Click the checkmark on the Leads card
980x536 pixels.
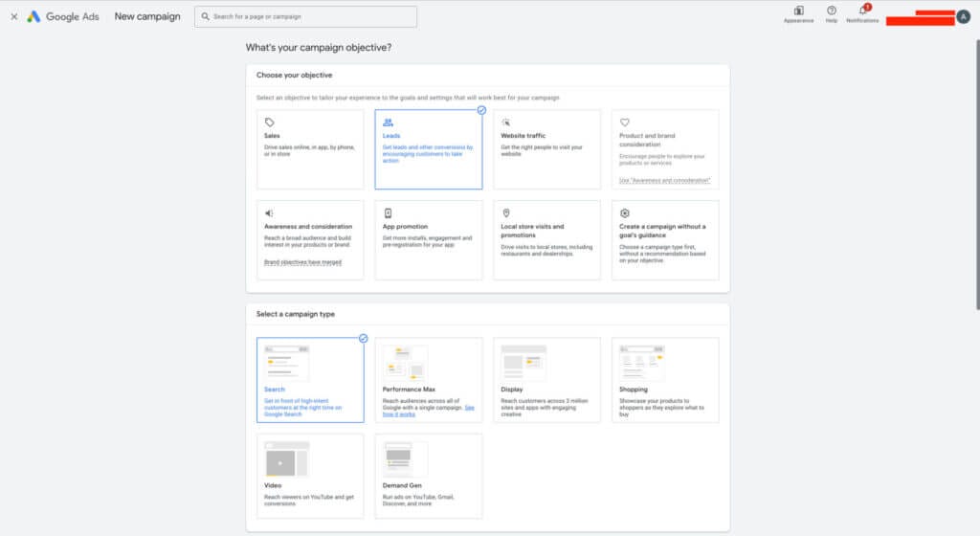coord(482,110)
